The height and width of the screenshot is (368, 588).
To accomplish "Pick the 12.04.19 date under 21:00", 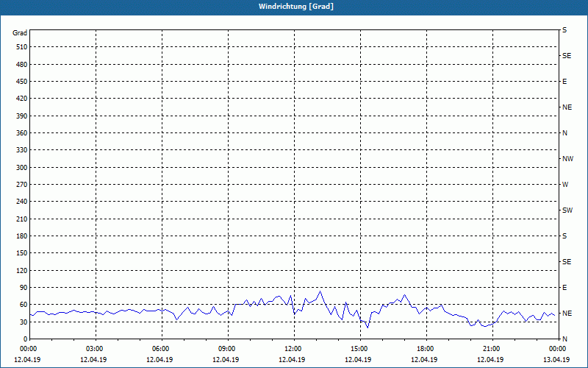I will [x=490, y=360].
